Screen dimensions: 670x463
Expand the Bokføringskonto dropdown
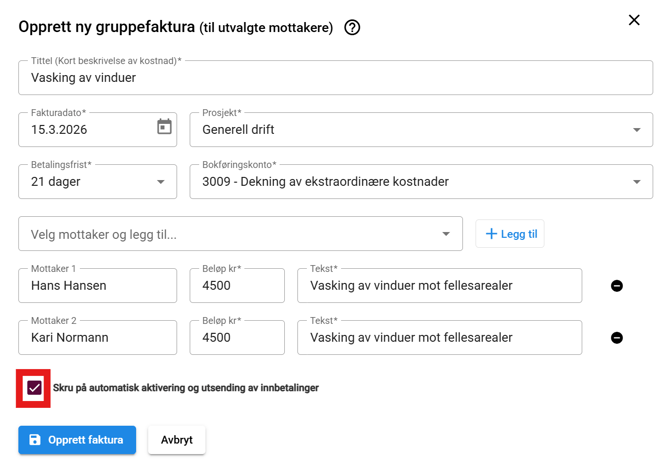click(637, 182)
